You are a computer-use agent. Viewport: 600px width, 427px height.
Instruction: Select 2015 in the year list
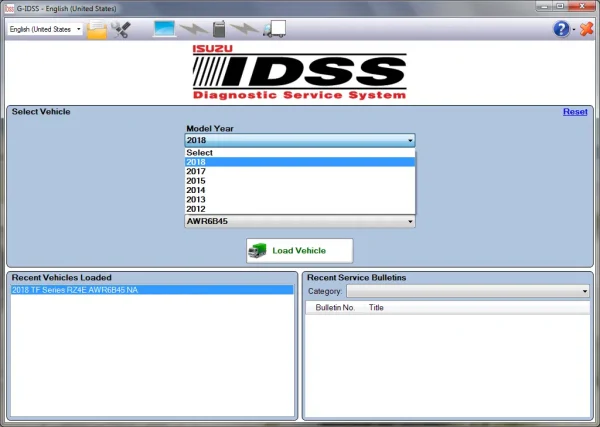pyautogui.click(x=300, y=181)
